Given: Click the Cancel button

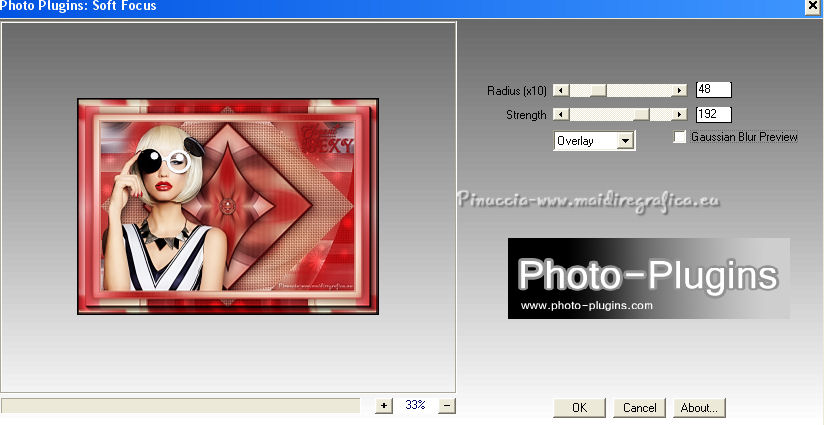Looking at the screenshot, I should tap(639, 408).
